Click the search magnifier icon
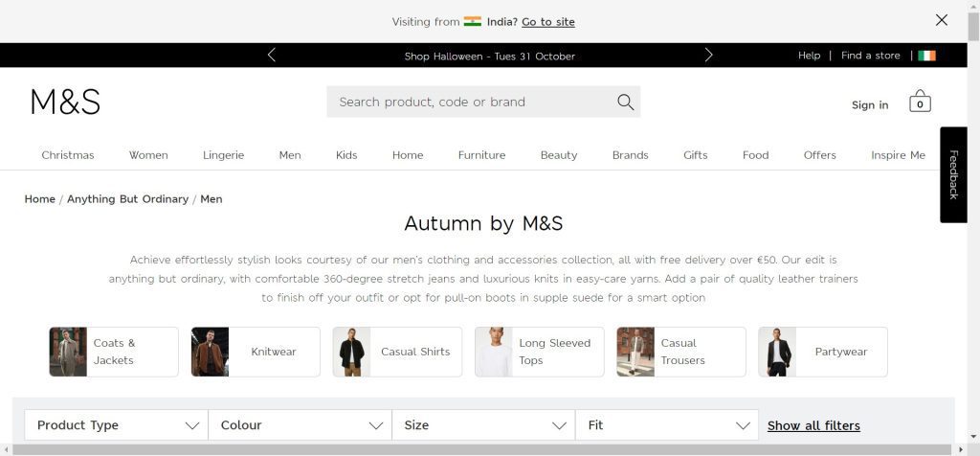This screenshot has width=980, height=456. pos(625,102)
